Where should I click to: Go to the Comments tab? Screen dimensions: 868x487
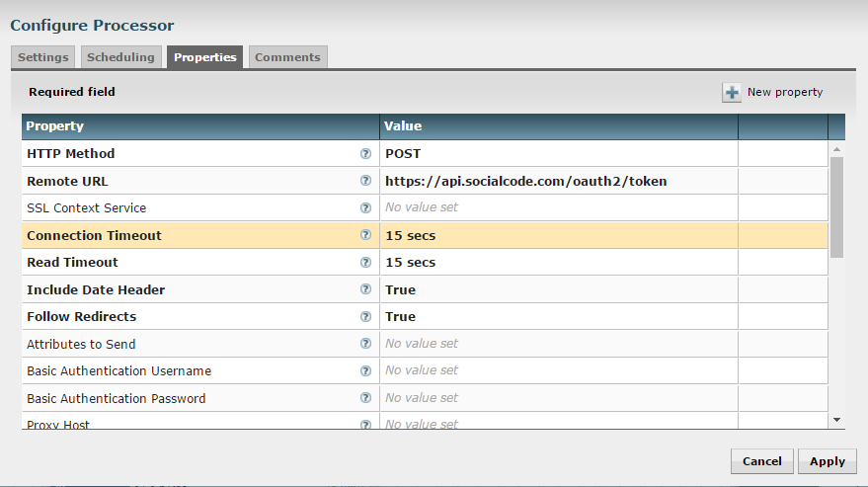pyautogui.click(x=287, y=57)
